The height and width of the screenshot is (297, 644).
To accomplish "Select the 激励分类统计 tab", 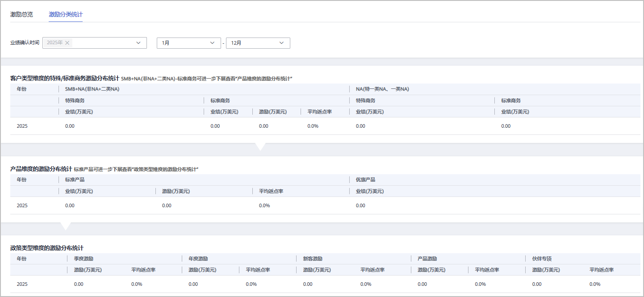I will tap(66, 14).
